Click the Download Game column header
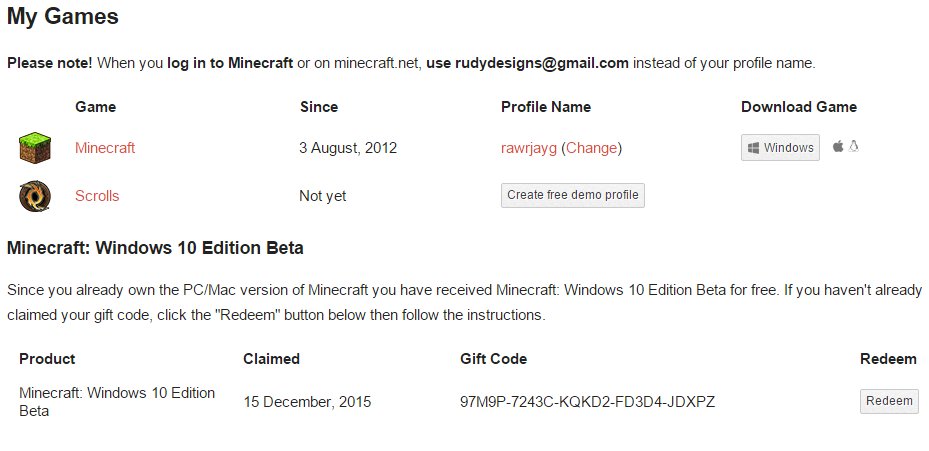Image resolution: width=929 pixels, height=451 pixels. pos(799,107)
